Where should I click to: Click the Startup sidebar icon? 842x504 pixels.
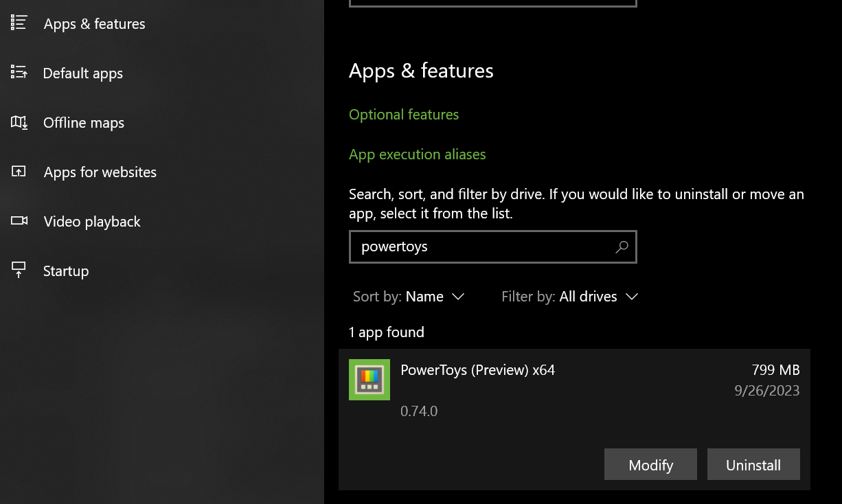tap(19, 271)
